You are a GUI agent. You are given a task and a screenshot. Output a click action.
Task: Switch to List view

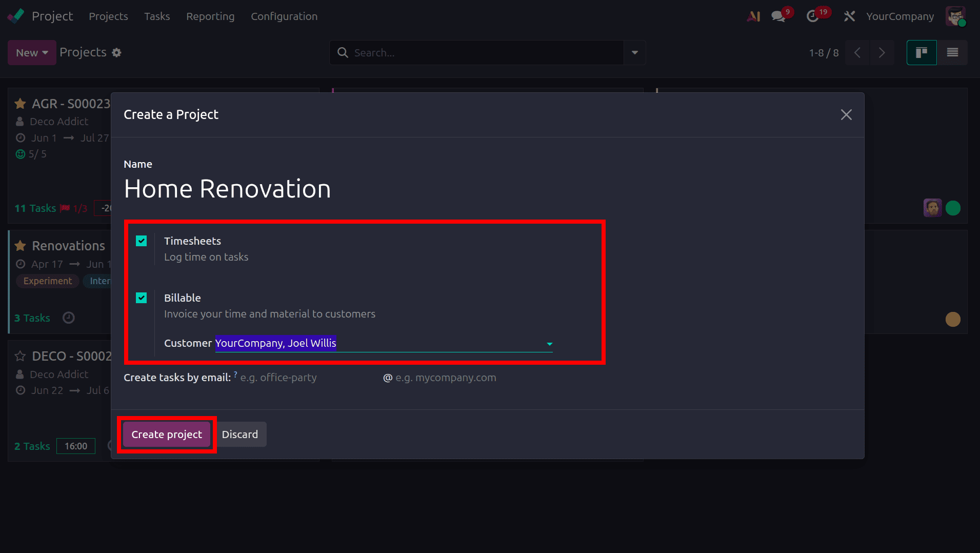952,52
